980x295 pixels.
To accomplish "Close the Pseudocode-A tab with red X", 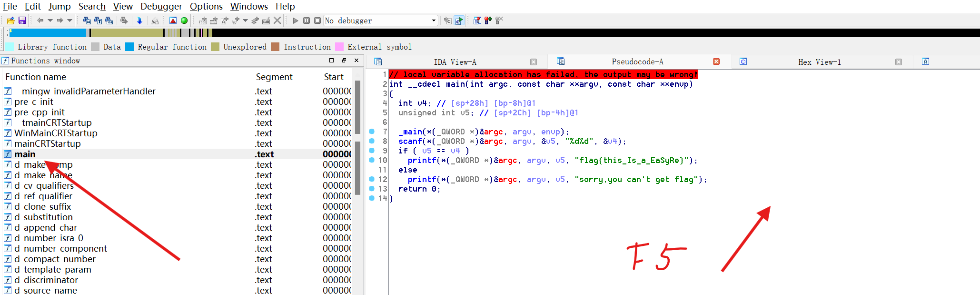I will 716,61.
